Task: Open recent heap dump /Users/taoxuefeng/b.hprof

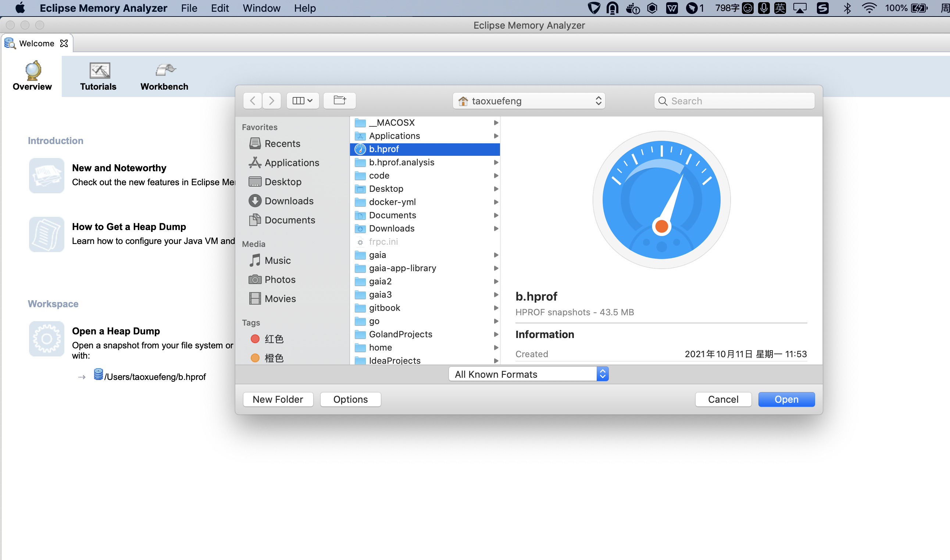Action: (x=155, y=377)
